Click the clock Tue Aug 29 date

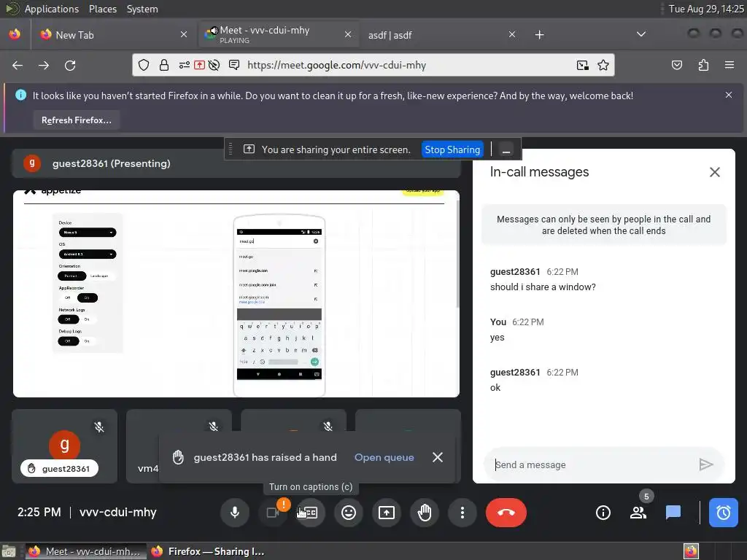[706, 9]
